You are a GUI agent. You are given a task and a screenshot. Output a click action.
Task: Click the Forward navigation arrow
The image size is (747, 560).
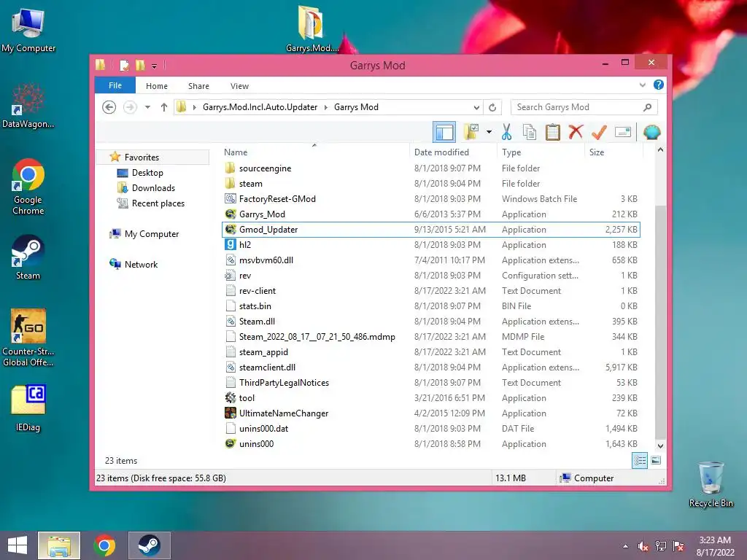click(130, 107)
